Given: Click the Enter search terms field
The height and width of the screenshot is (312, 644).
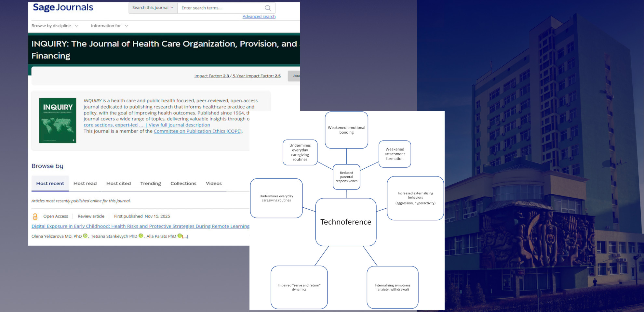Looking at the screenshot, I should (221, 8).
